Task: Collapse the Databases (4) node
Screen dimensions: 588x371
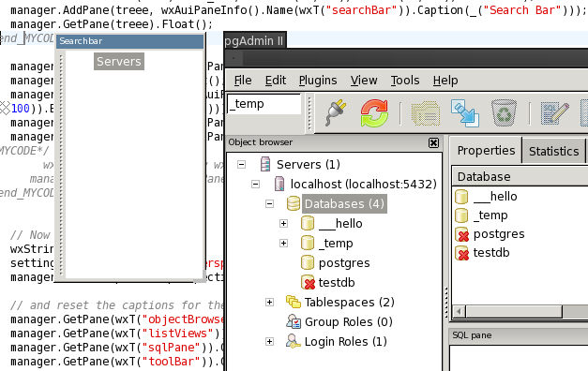Action: click(270, 204)
